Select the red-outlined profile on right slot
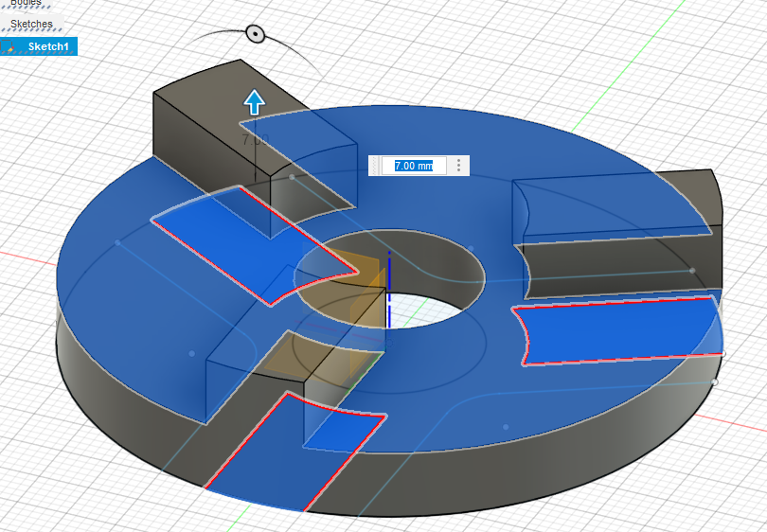The width and height of the screenshot is (767, 532). [x=618, y=330]
